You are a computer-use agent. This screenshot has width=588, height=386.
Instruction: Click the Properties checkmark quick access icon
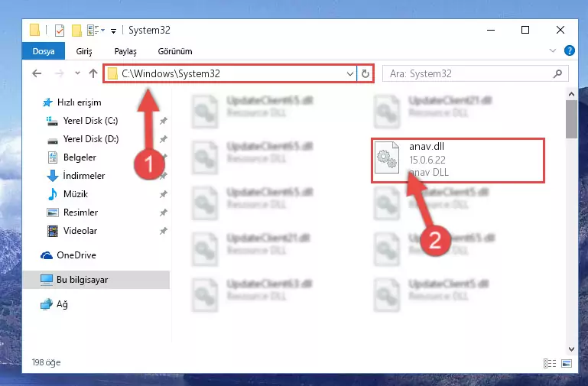[60, 31]
